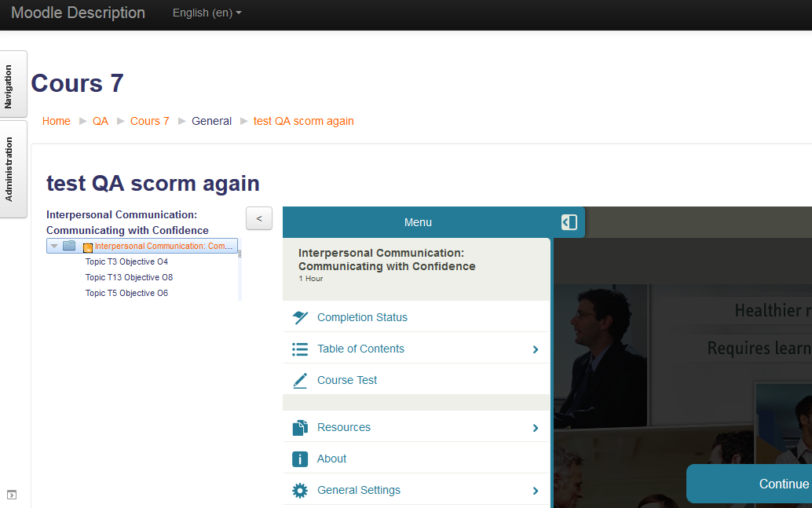Screen dimensions: 812x508
Task: Click the Home breadcrumb link
Action: tap(56, 121)
